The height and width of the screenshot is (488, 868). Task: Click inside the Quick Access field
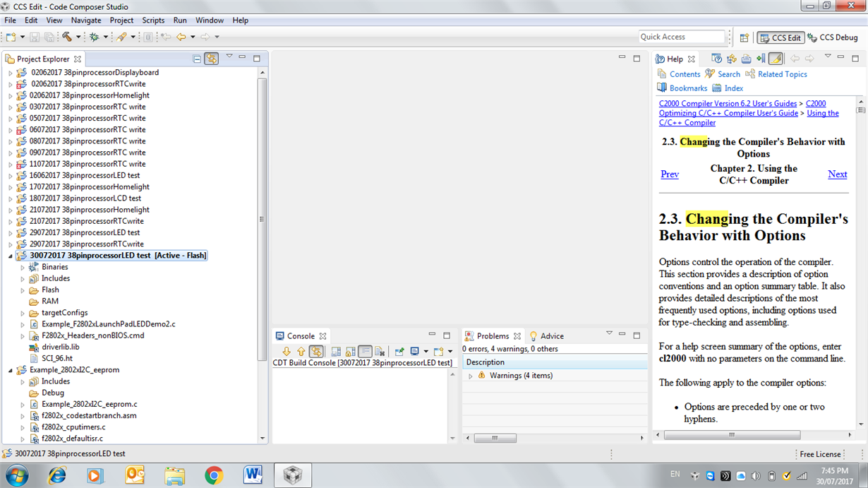click(681, 36)
